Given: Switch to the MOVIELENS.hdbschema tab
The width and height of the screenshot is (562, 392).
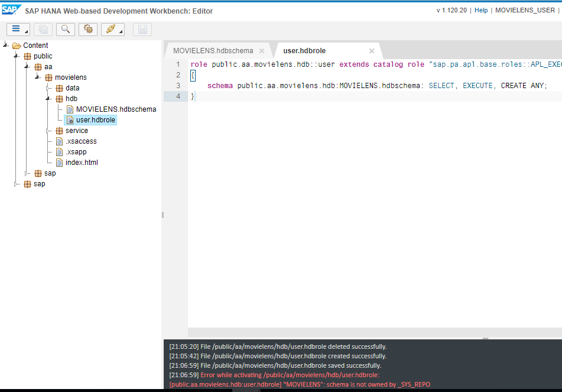Looking at the screenshot, I should (213, 51).
